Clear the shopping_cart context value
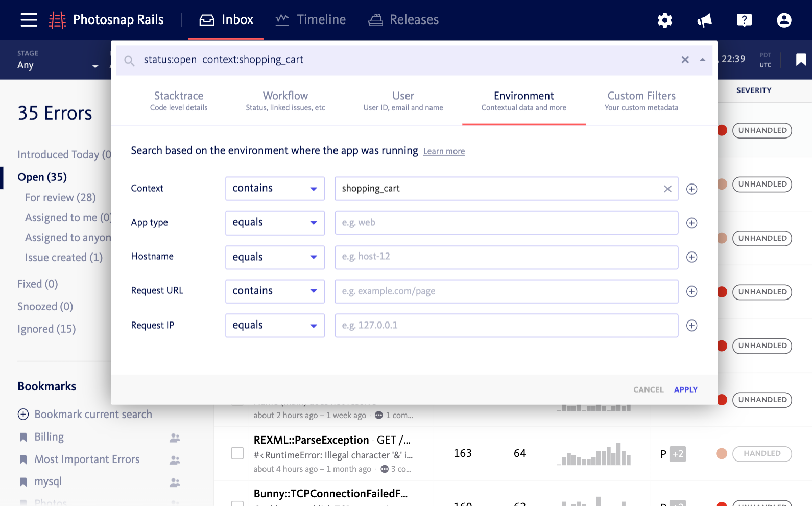This screenshot has width=812, height=506. pyautogui.click(x=667, y=189)
